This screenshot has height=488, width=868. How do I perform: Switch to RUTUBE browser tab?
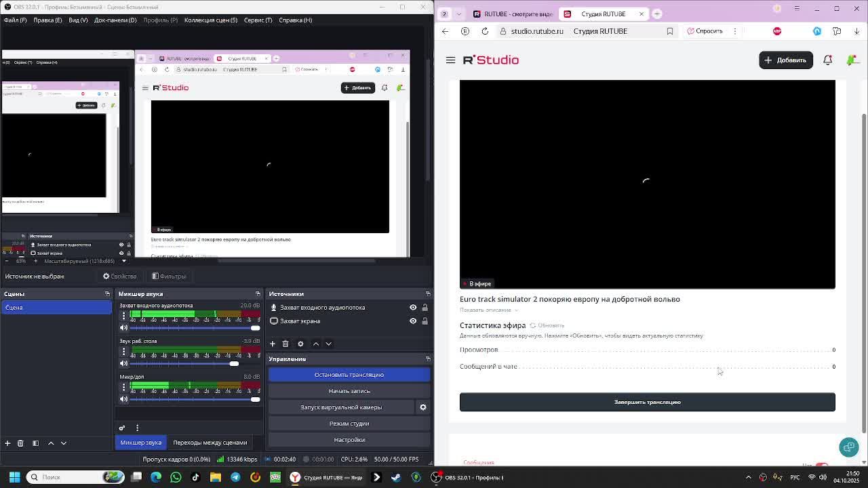tap(513, 14)
